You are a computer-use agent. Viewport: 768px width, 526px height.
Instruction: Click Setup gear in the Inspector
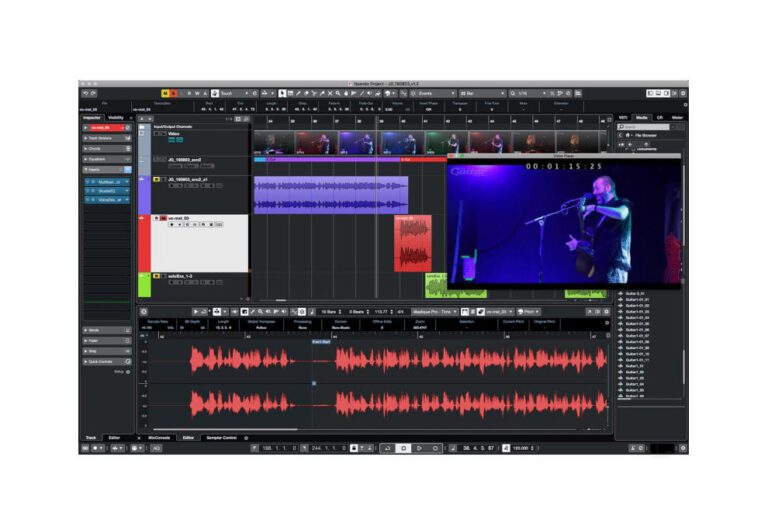click(x=127, y=372)
